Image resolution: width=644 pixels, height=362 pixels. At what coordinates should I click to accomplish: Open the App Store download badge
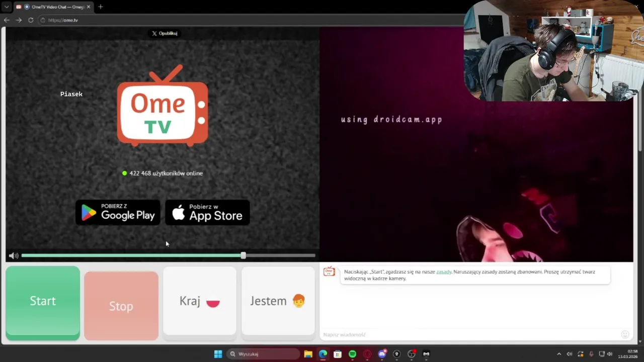(207, 212)
